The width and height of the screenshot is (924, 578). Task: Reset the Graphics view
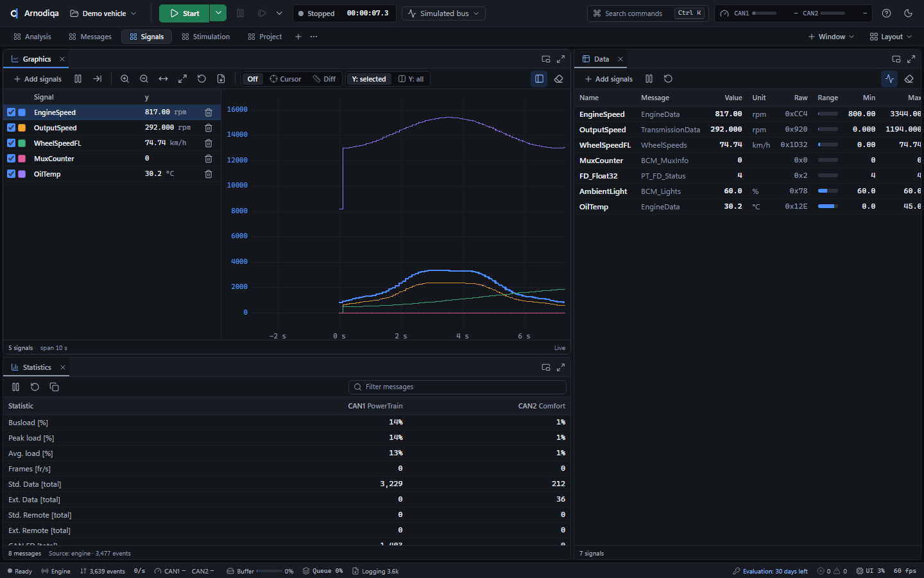(201, 79)
